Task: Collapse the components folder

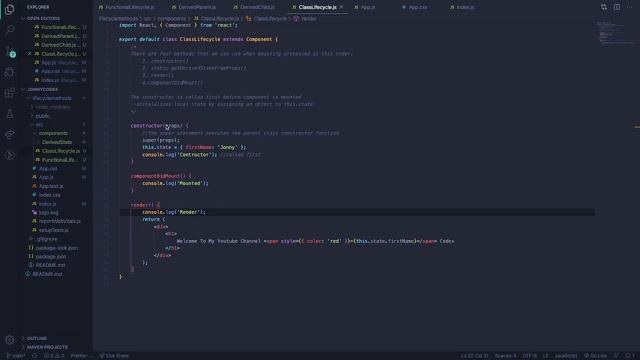Action: pyautogui.click(x=53, y=133)
